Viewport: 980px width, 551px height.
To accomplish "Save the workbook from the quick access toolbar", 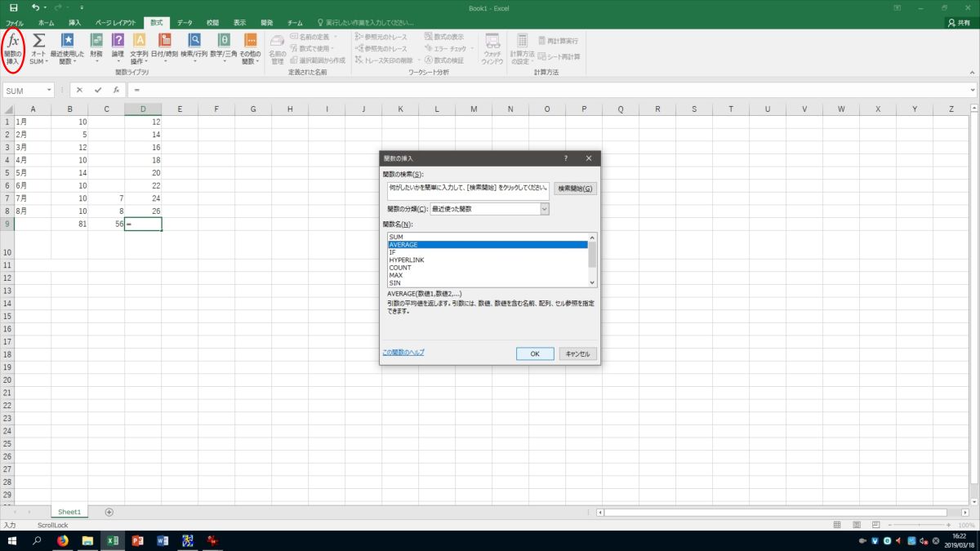I will [13, 7].
